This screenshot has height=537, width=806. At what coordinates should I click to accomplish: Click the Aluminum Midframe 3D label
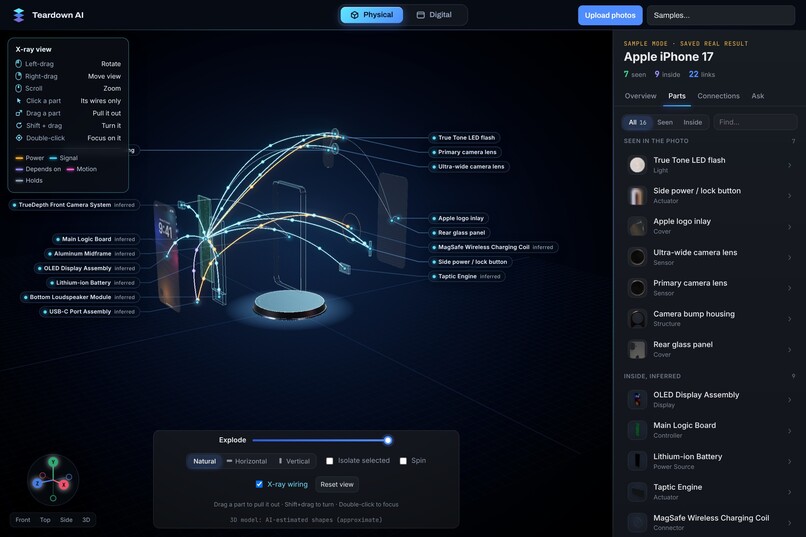[x=91, y=253]
